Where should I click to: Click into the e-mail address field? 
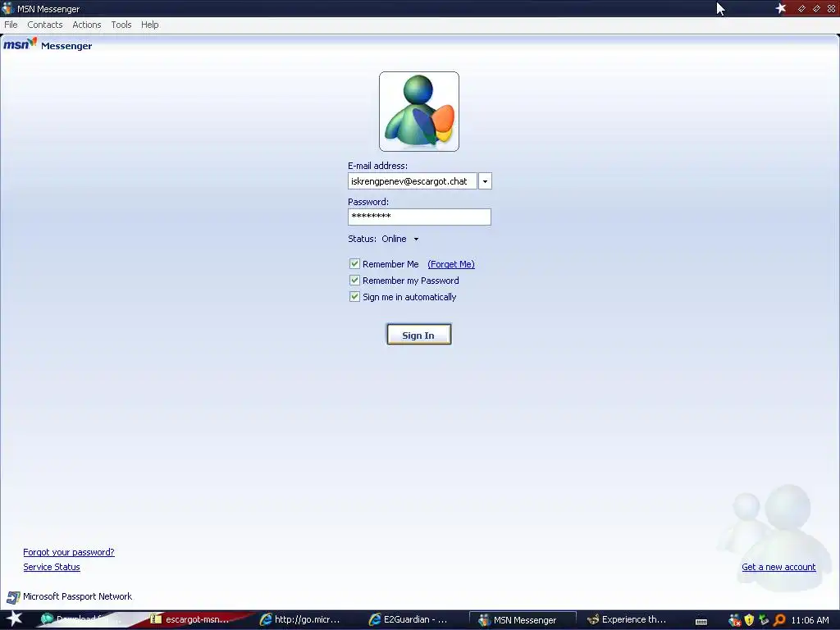(x=412, y=181)
